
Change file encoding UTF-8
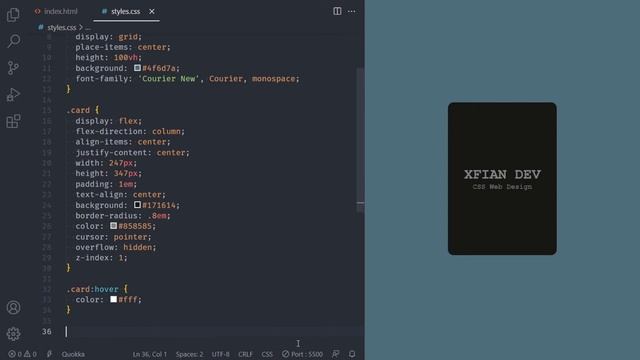[220, 354]
